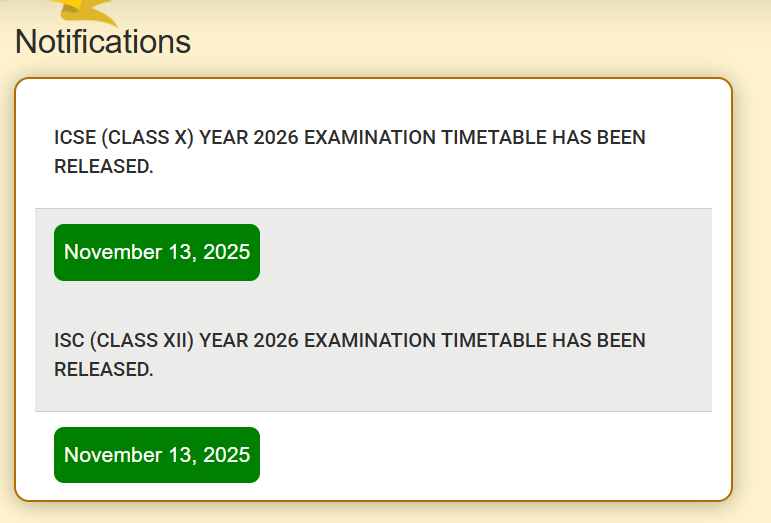771x523 pixels.
Task: Click the word ISC in second notification
Action: [69, 341]
